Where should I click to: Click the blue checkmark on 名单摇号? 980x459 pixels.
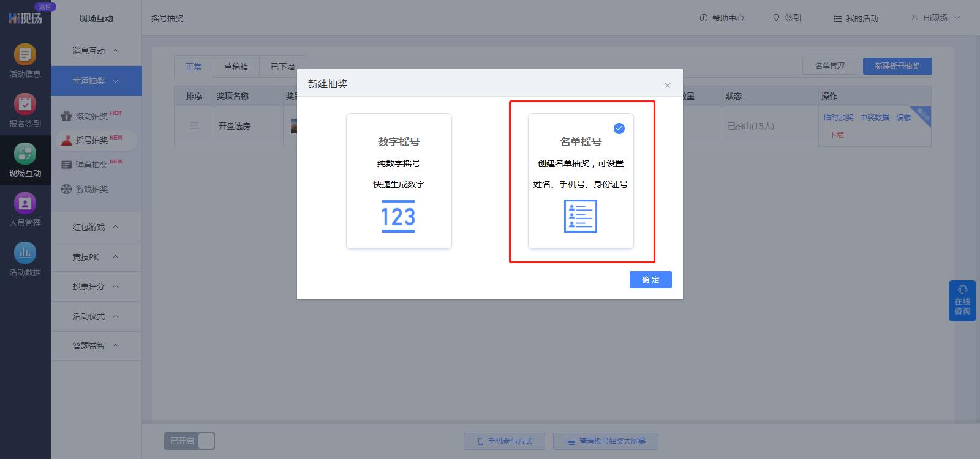pos(619,128)
